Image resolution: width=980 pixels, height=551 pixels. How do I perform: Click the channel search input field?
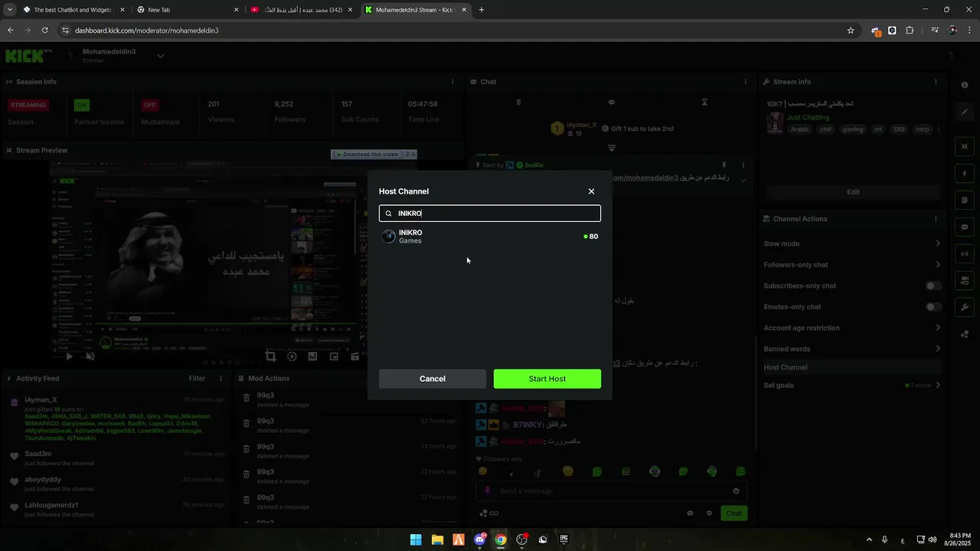tap(490, 214)
